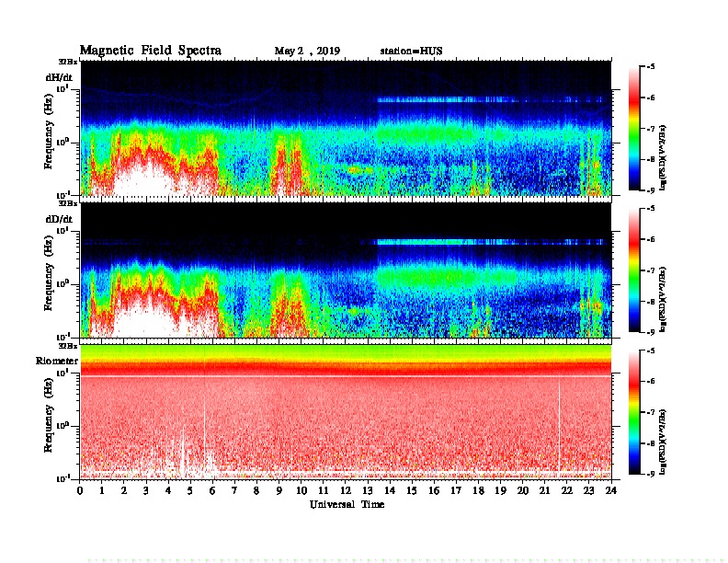
Task: Click hour '0' on Universal Time axis
Action: (80, 490)
